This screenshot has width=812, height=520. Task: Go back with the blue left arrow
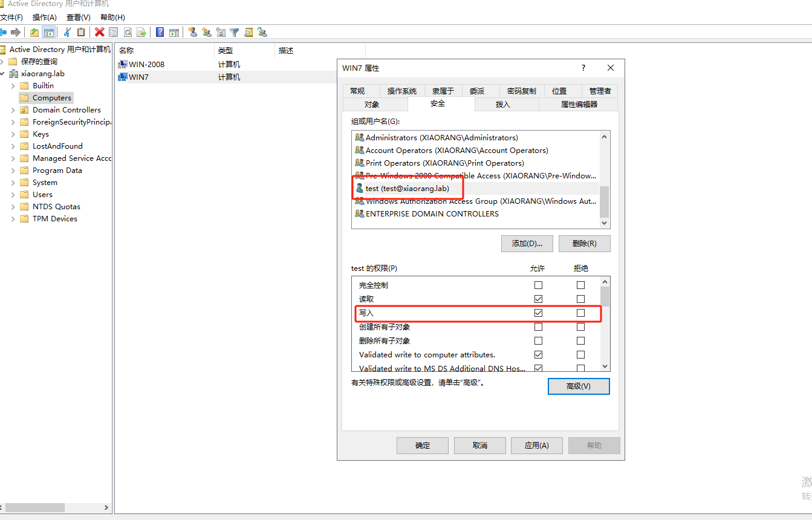[x=3, y=32]
